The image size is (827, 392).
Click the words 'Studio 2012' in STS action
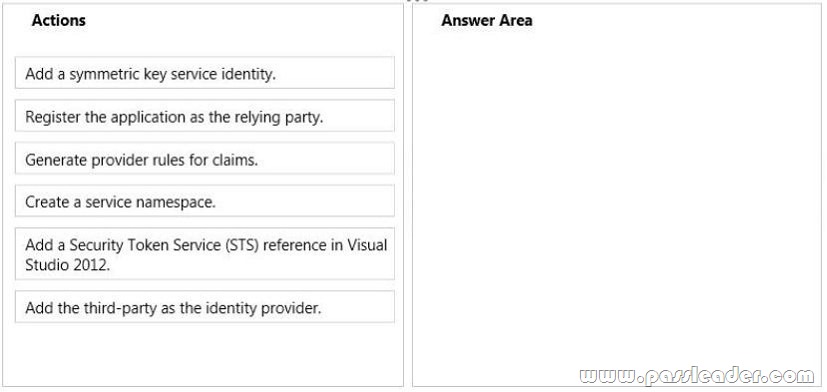pyautogui.click(x=68, y=264)
